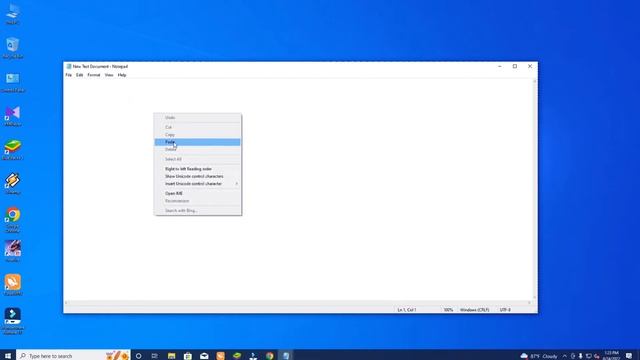The width and height of the screenshot is (640, 360).
Task: Click UTF-8 encoding in the status bar
Action: pos(505,310)
